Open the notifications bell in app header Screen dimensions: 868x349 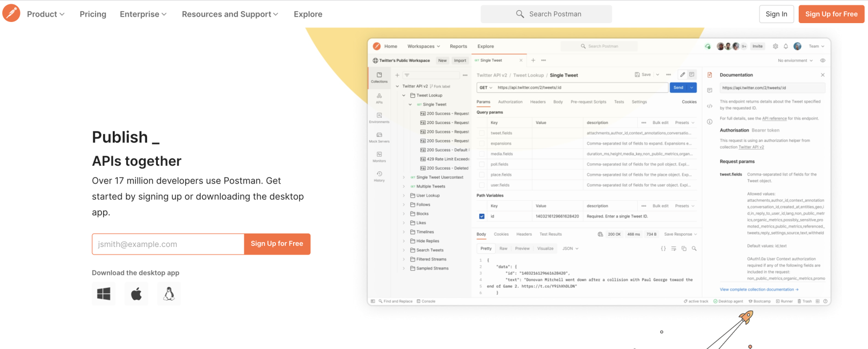[x=785, y=46]
